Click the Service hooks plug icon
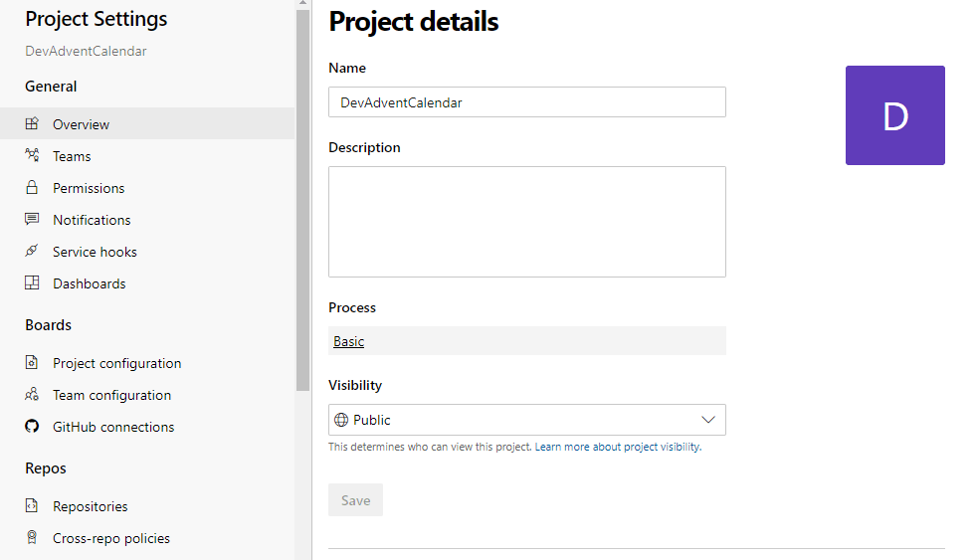 pyautogui.click(x=32, y=252)
